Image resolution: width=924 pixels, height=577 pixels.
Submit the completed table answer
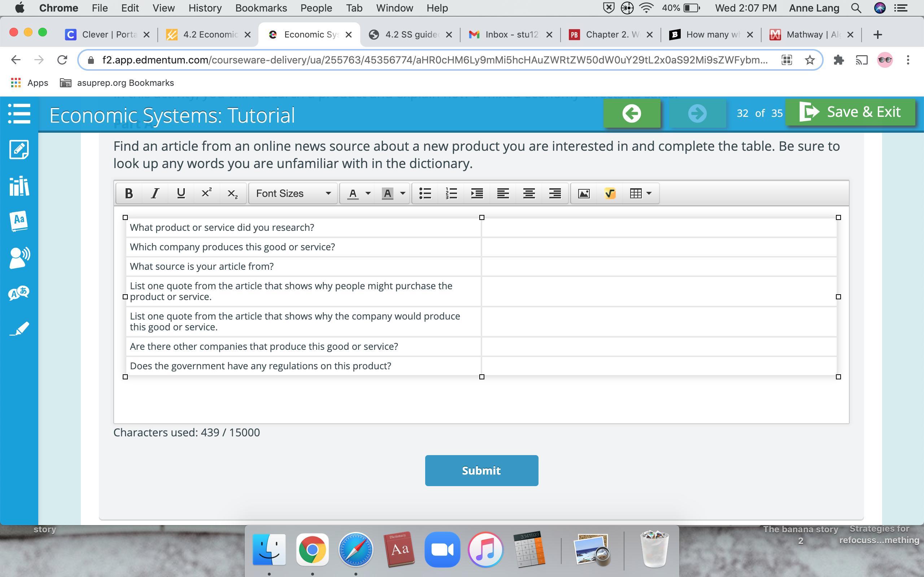pos(481,471)
